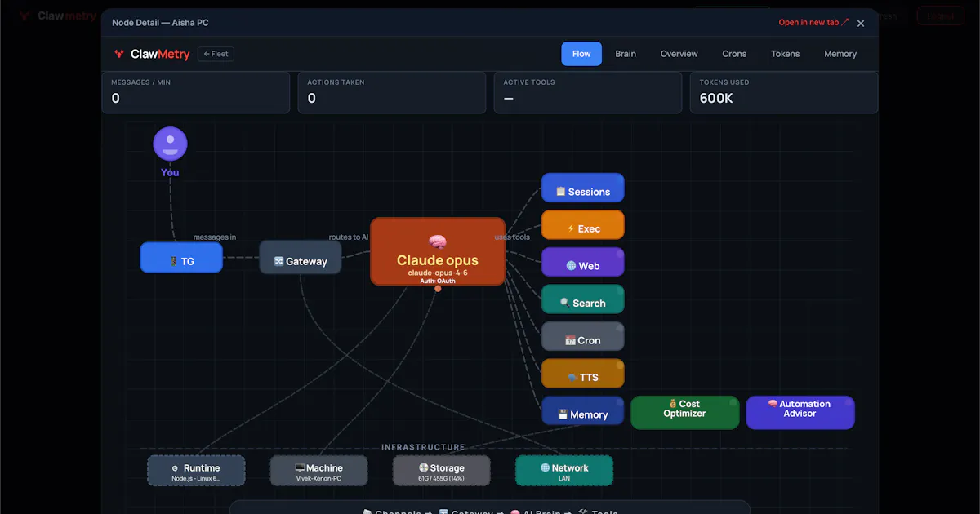Screen dimensions: 980x514
Task: Select the Storage infrastructure node
Action: pos(442,471)
